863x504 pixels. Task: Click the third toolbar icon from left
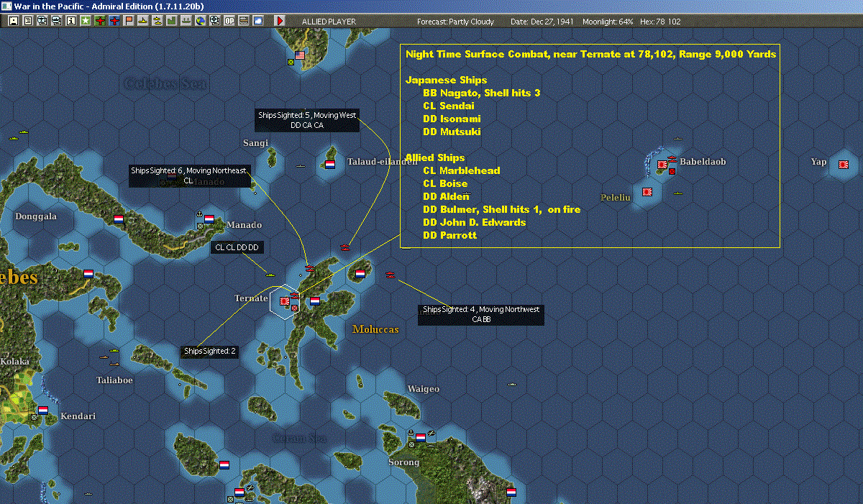pos(42,21)
